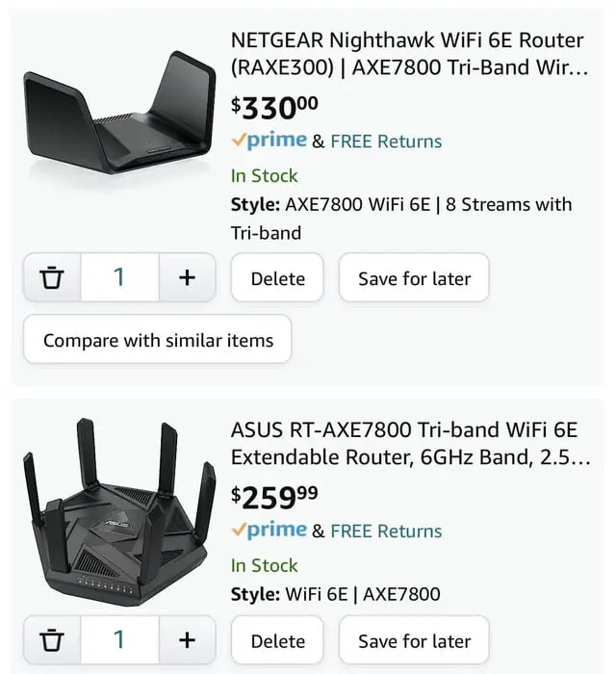Click trash icon for ASUS RT-AXE7800 router
This screenshot has height=674, width=616.
coord(52,640)
